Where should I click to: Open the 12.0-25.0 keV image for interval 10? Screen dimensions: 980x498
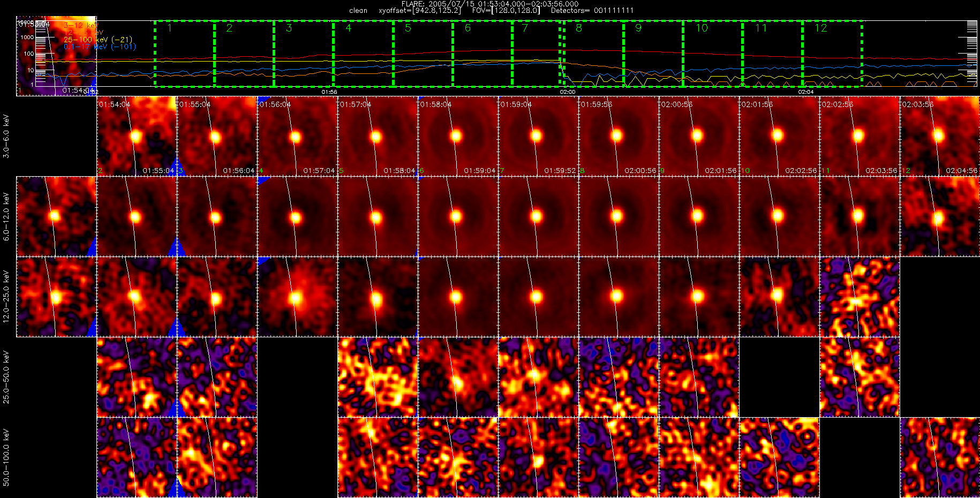pyautogui.click(x=779, y=297)
